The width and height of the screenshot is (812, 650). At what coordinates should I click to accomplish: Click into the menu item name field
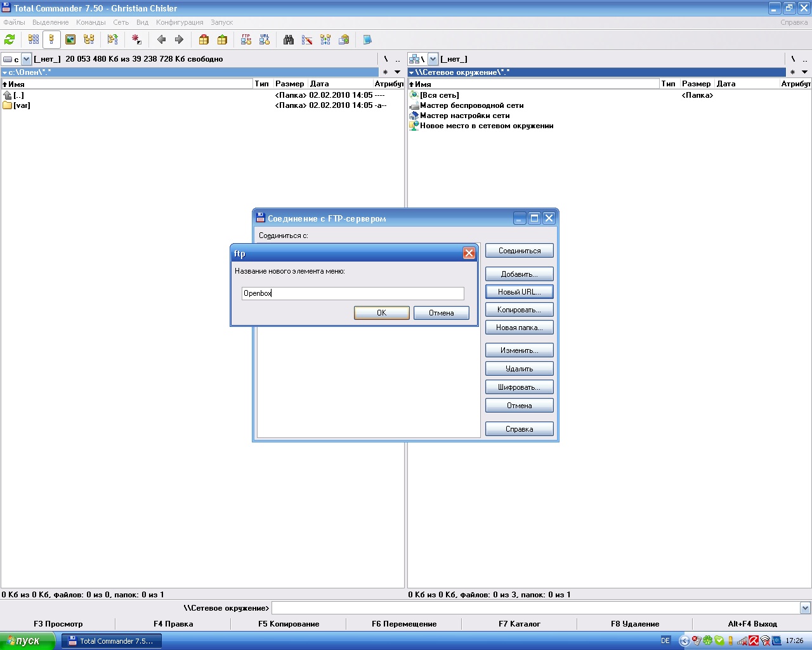(x=353, y=293)
